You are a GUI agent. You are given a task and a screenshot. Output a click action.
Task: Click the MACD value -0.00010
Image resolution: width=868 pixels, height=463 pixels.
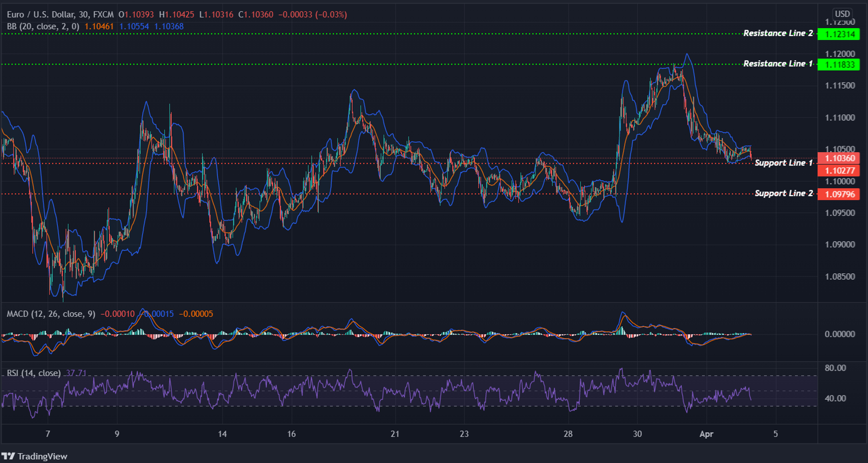click(118, 313)
